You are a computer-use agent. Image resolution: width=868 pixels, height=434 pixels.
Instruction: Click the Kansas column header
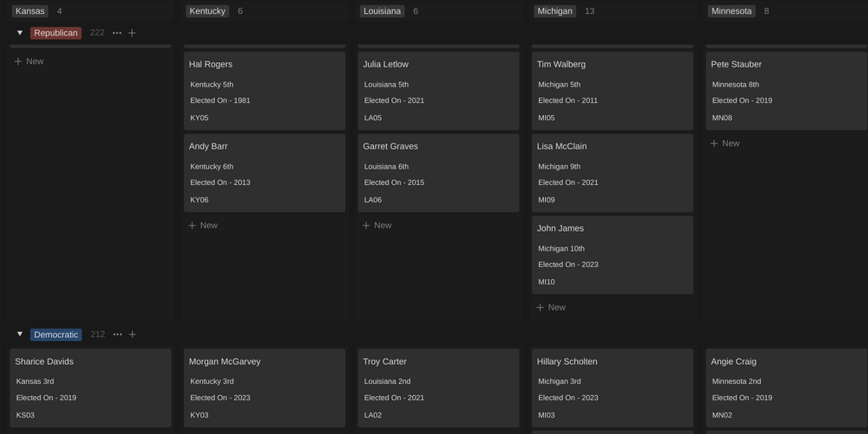[x=30, y=11]
